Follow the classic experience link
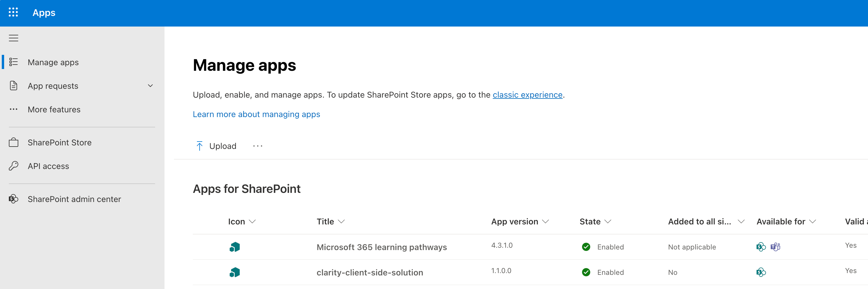This screenshot has height=289, width=868. click(527, 95)
